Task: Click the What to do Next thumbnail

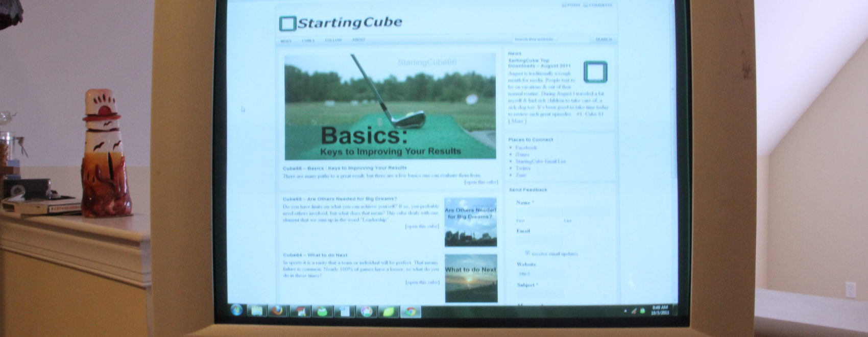Action: click(471, 278)
